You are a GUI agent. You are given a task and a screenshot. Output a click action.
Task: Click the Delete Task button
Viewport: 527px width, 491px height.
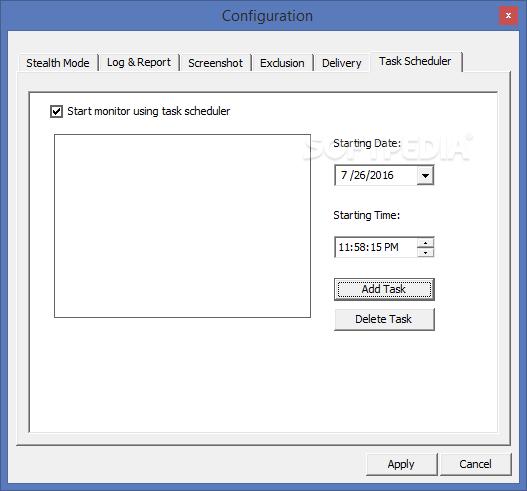click(x=384, y=319)
